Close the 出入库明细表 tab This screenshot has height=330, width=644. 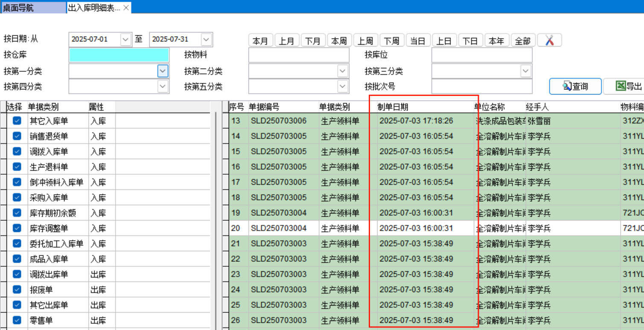click(126, 8)
